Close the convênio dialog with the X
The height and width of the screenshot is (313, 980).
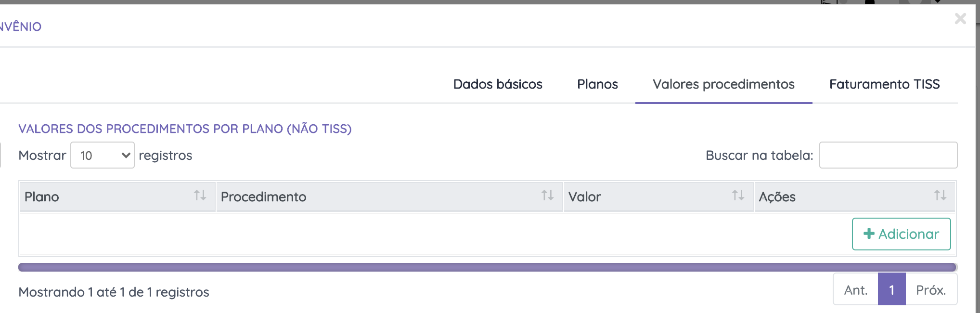[x=960, y=19]
